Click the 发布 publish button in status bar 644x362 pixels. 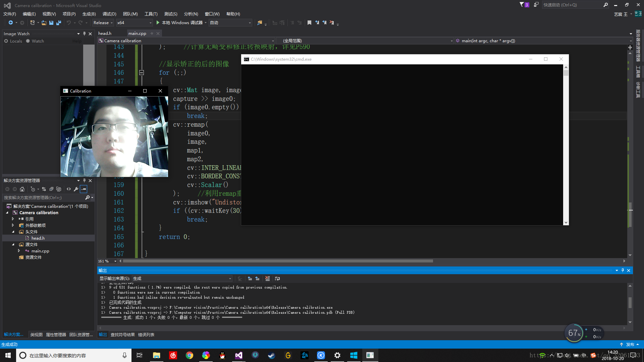pos(630,344)
